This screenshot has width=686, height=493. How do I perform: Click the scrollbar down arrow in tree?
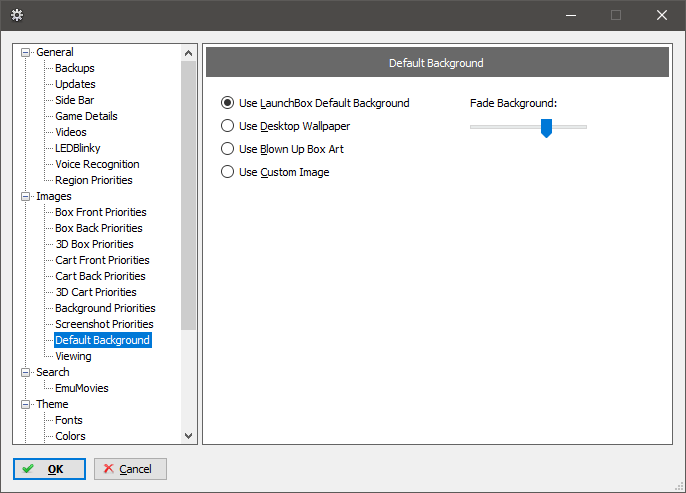coord(189,436)
